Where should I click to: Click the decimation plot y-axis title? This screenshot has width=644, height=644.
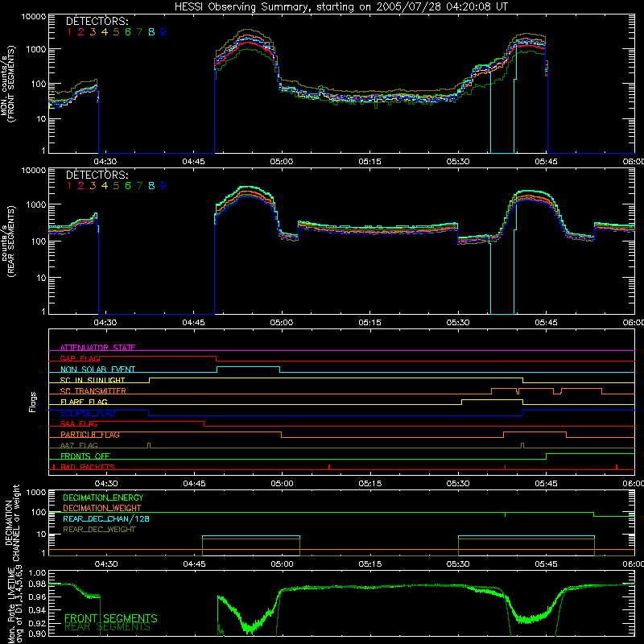(x=12, y=522)
